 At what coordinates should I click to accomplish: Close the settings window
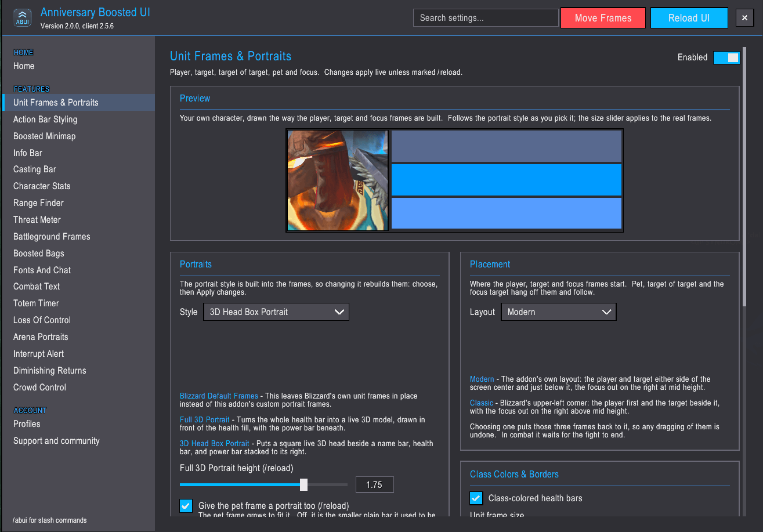[744, 18]
